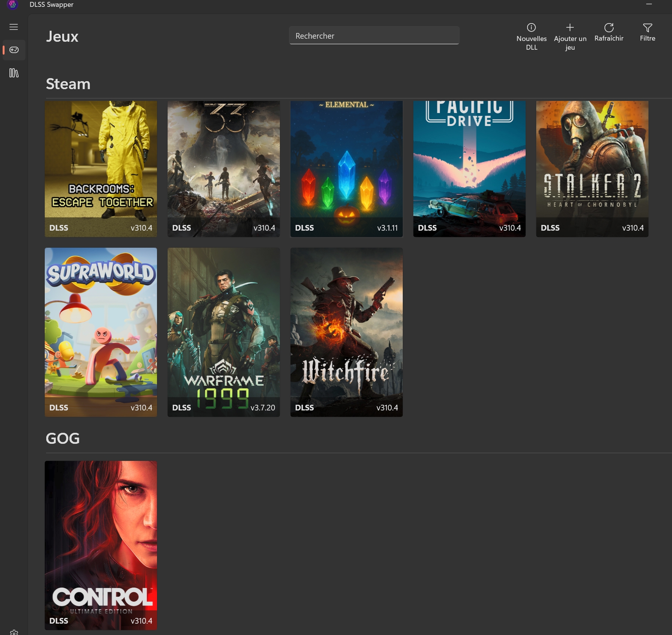Open the Library sidebar icon
672x635 pixels.
coord(14,73)
